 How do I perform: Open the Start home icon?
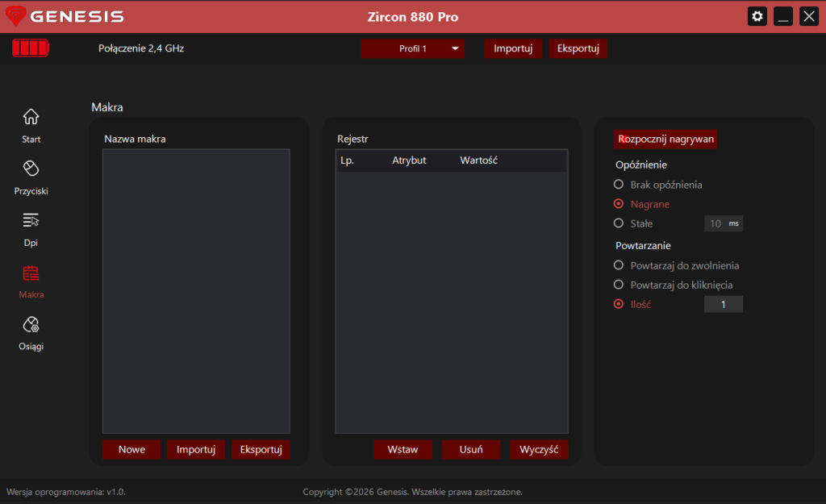(31, 116)
